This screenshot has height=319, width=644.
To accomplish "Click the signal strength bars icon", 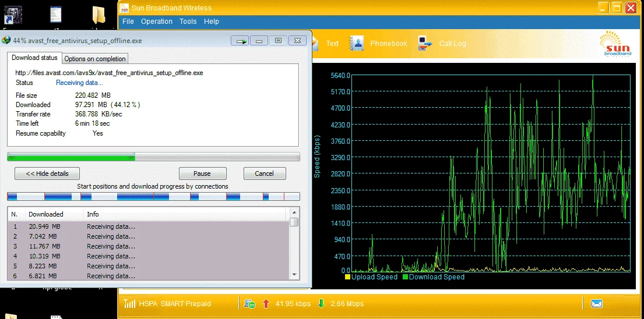I will tap(130, 304).
